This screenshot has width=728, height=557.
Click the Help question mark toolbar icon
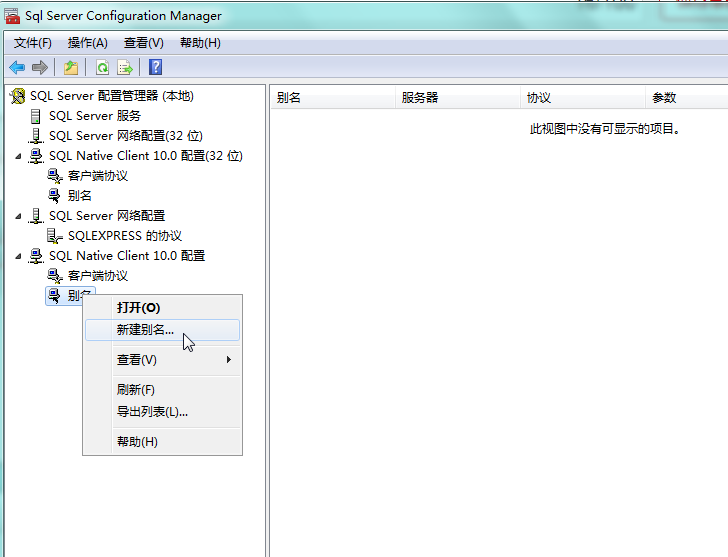pos(156,67)
